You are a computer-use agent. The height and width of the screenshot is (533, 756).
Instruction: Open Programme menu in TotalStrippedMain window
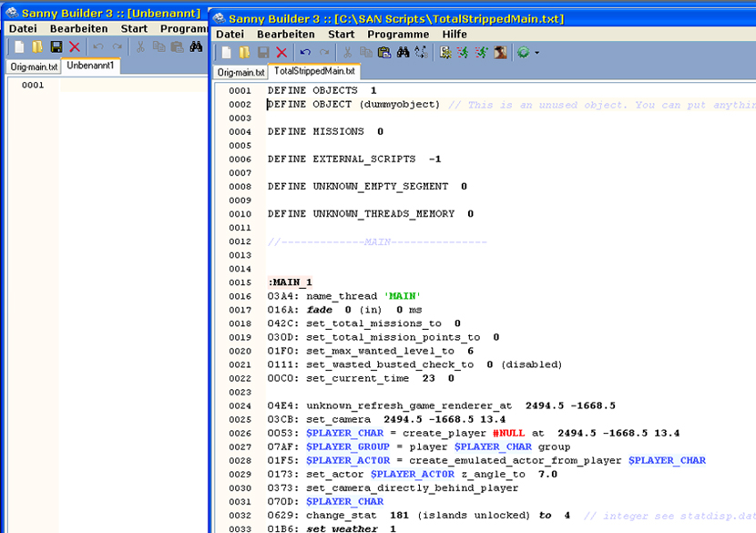[398, 35]
